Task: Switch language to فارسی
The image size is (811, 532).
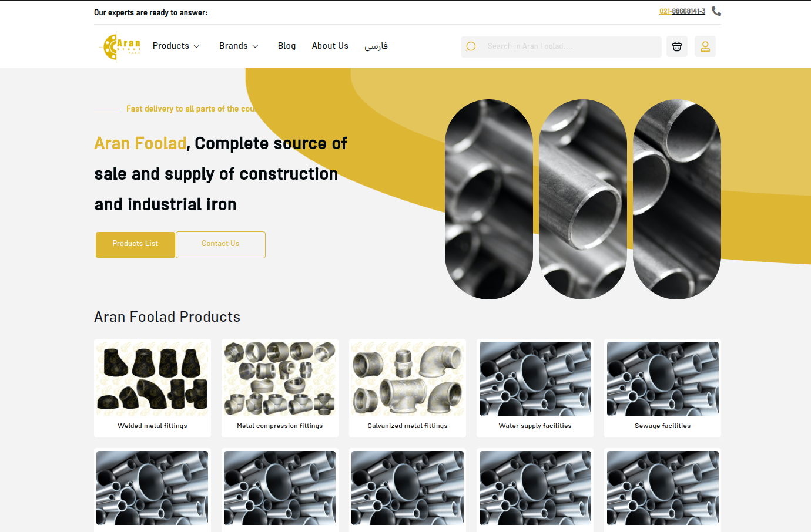Action: (376, 46)
